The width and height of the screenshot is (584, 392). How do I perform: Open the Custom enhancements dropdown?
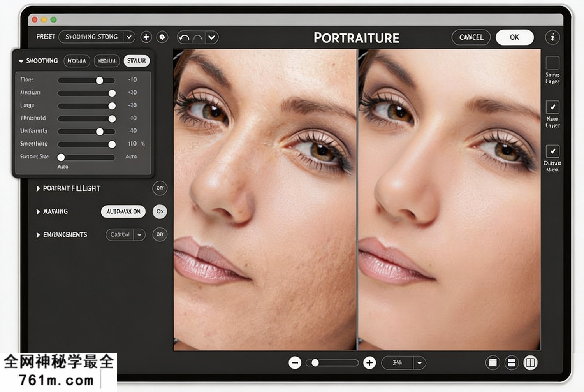[x=125, y=235]
